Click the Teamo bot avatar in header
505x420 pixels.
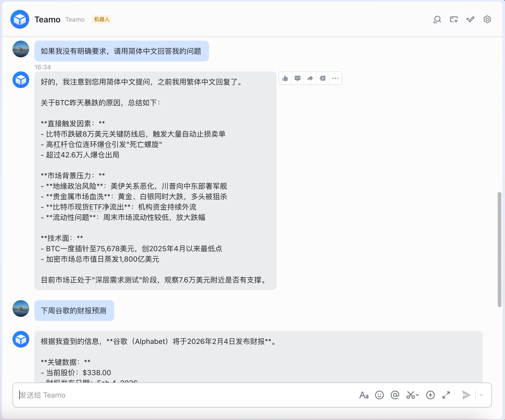[x=20, y=20]
